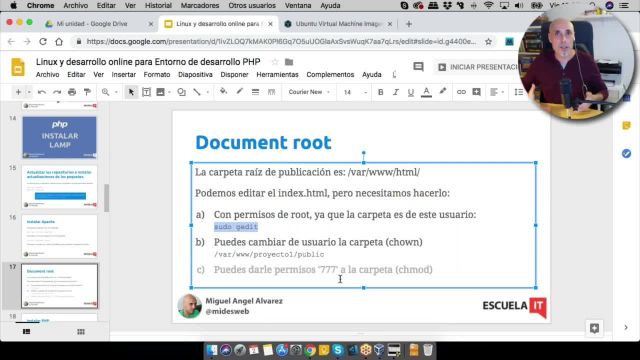This screenshot has height=360, width=640.
Task: Select the arrow cursor tool
Action: tap(131, 92)
